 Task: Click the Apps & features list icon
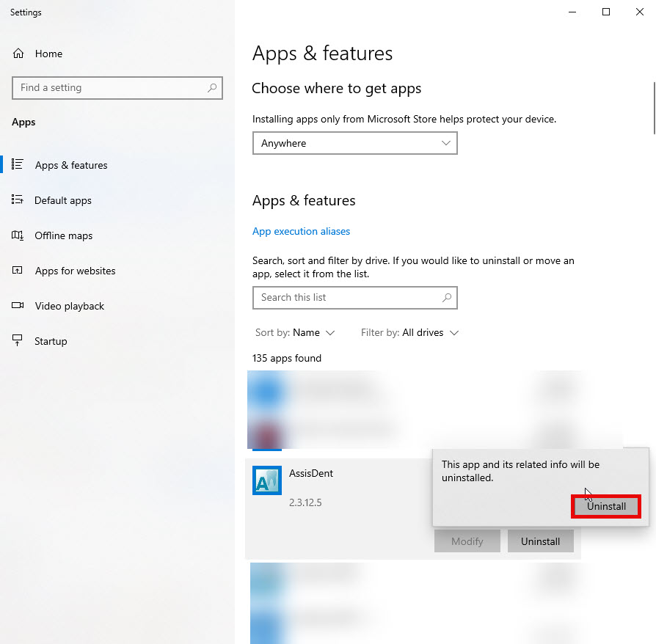pyautogui.click(x=17, y=164)
